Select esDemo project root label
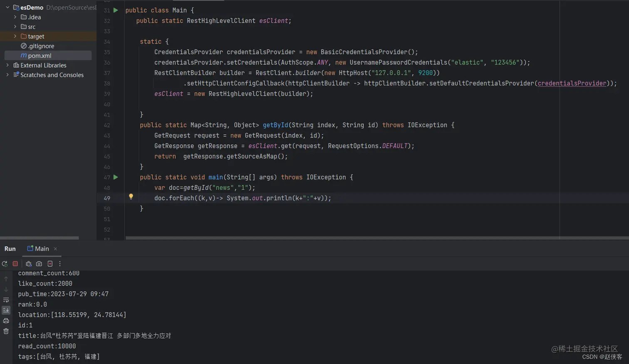 coord(32,7)
